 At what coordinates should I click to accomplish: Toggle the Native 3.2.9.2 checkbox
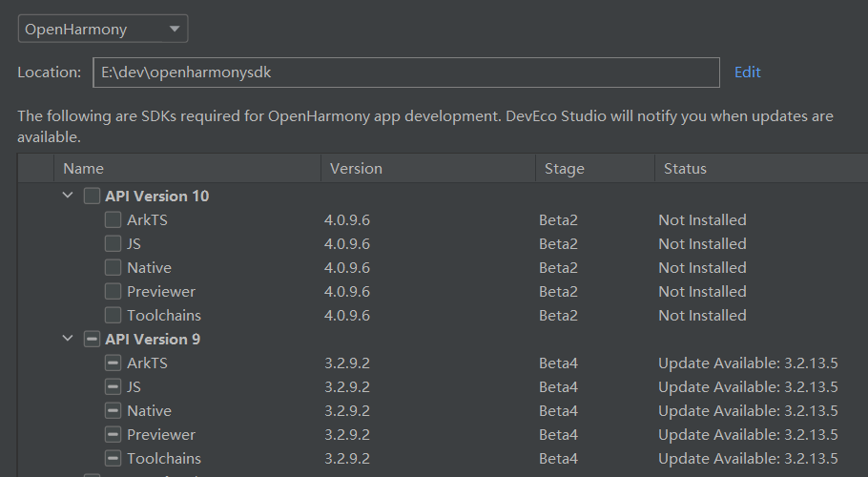[113, 410]
